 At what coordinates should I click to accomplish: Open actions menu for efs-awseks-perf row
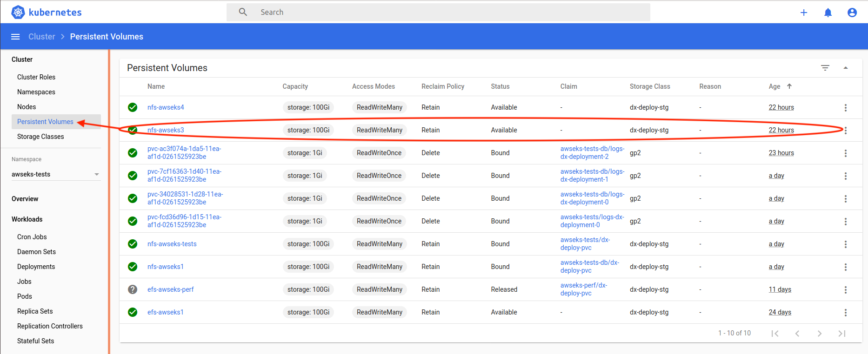coord(845,290)
